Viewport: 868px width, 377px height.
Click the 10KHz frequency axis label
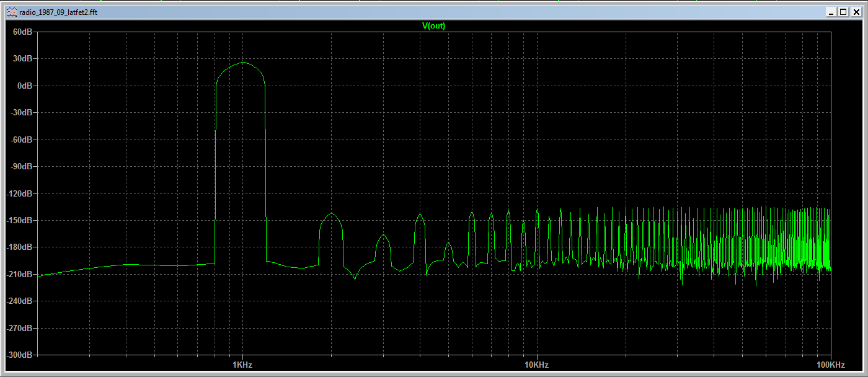click(x=536, y=365)
